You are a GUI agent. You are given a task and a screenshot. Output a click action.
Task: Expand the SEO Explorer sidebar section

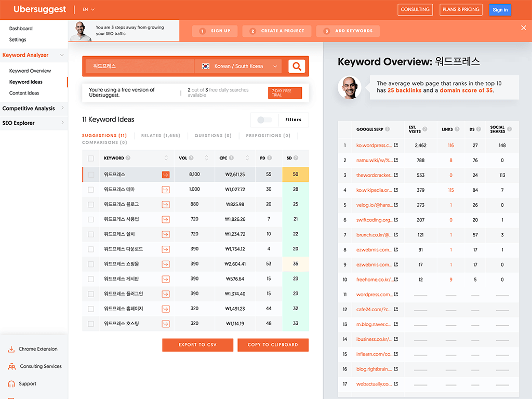click(x=62, y=123)
